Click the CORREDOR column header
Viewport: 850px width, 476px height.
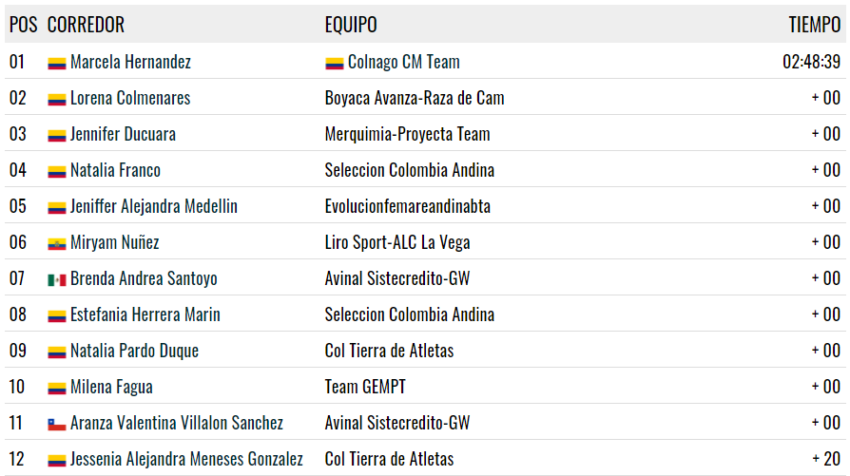86,24
